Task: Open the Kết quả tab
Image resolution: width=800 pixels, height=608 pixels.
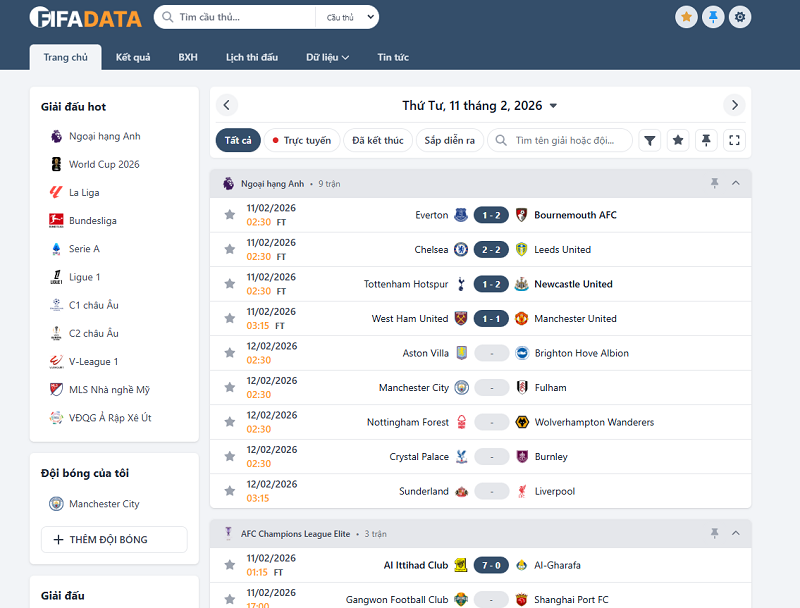Action: [133, 57]
